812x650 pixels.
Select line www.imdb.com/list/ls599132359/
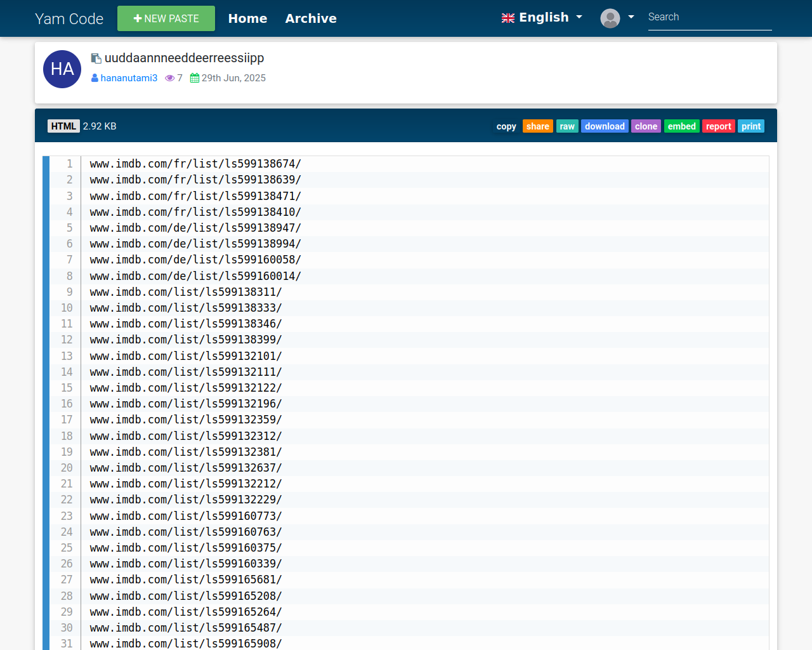tap(186, 420)
